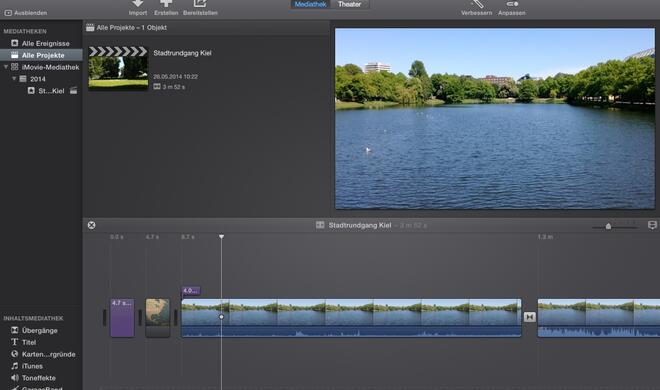Image resolution: width=660 pixels, height=390 pixels.
Task: Click the lake preview in the viewer
Action: pyautogui.click(x=495, y=119)
